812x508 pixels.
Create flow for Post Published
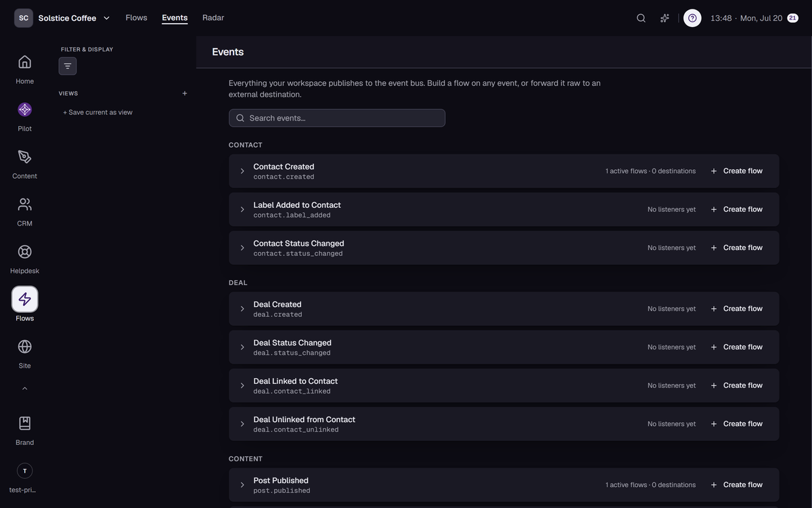point(737,485)
